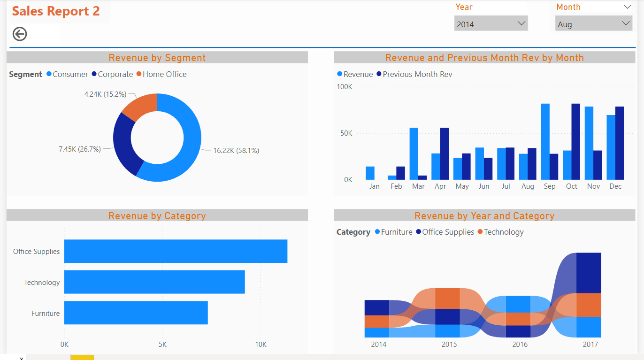Select Consumer in Segment legend

point(67,74)
